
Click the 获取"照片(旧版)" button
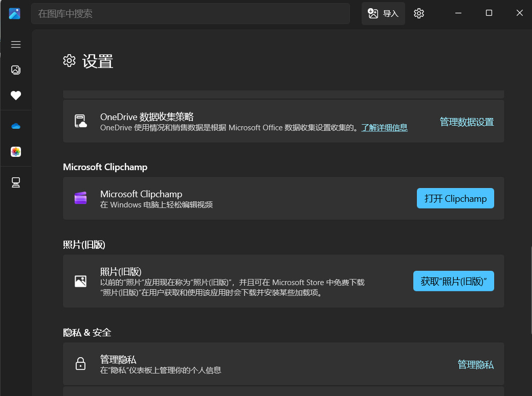point(454,281)
